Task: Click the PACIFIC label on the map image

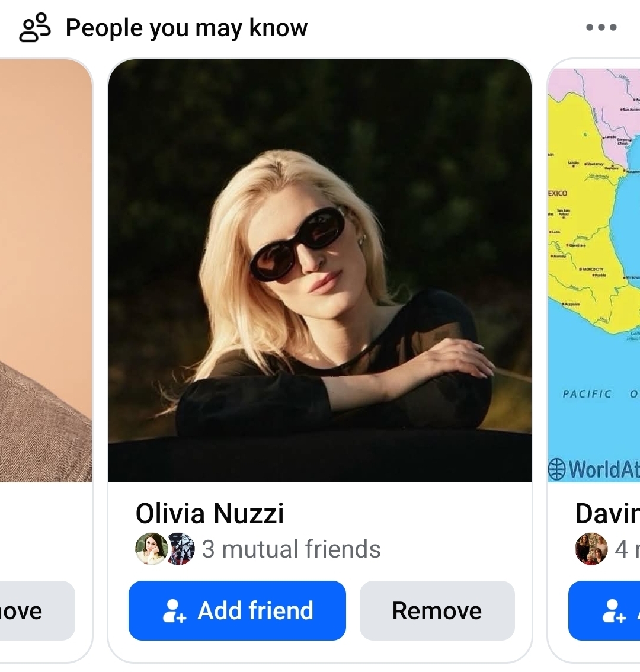Action: tap(587, 393)
